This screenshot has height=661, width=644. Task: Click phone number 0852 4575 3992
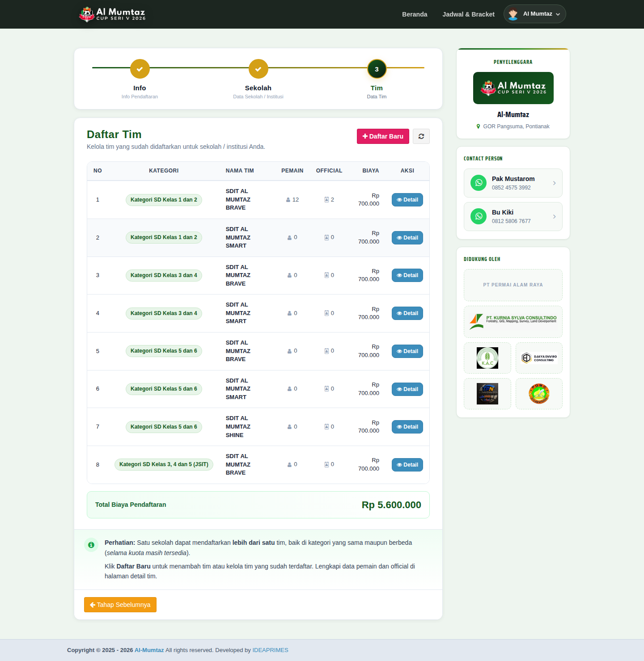click(511, 188)
